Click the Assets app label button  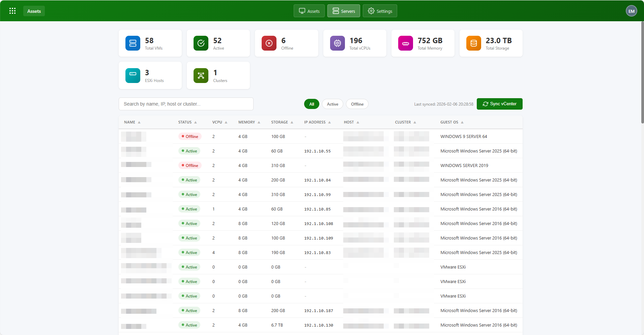[x=34, y=11]
